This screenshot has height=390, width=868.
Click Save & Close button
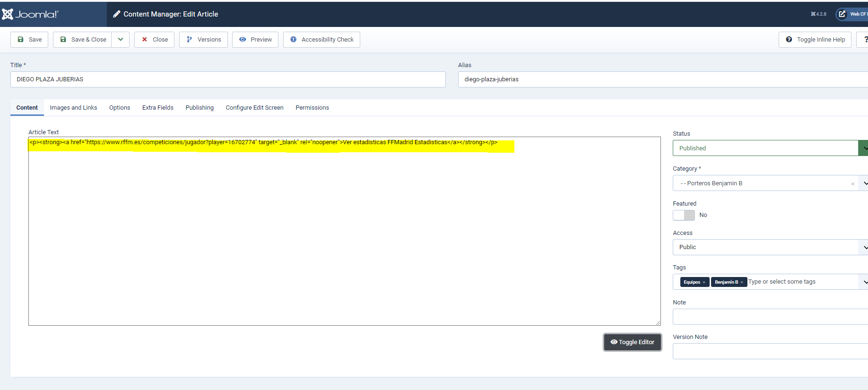coord(82,40)
